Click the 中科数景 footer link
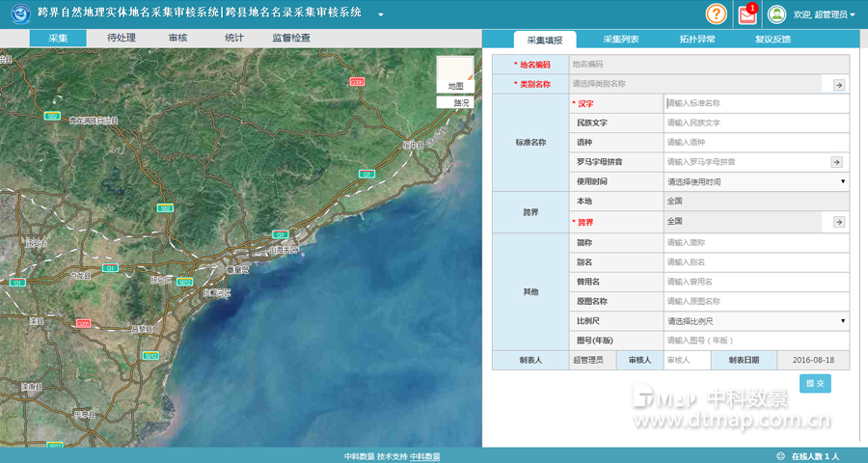868x463 pixels. pyautogui.click(x=425, y=456)
